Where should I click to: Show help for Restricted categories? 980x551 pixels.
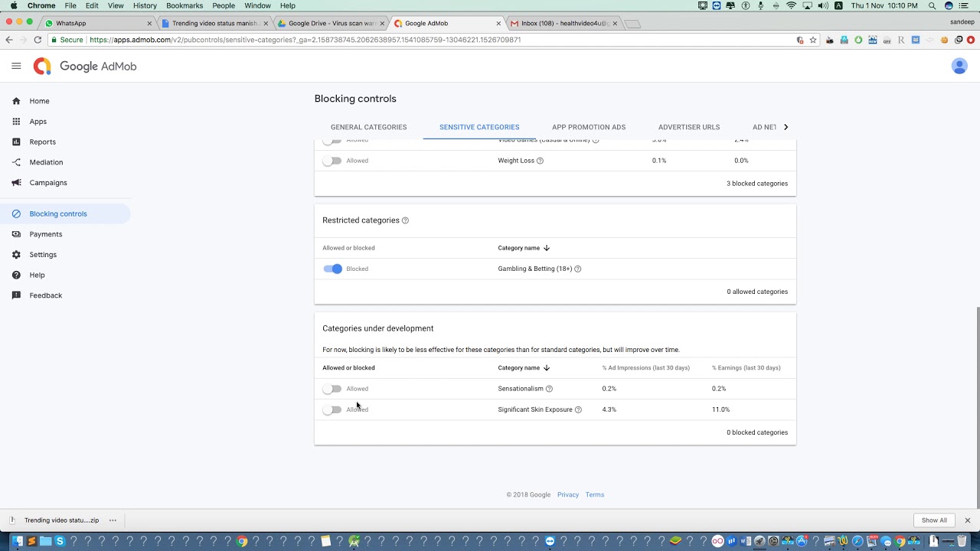405,220
